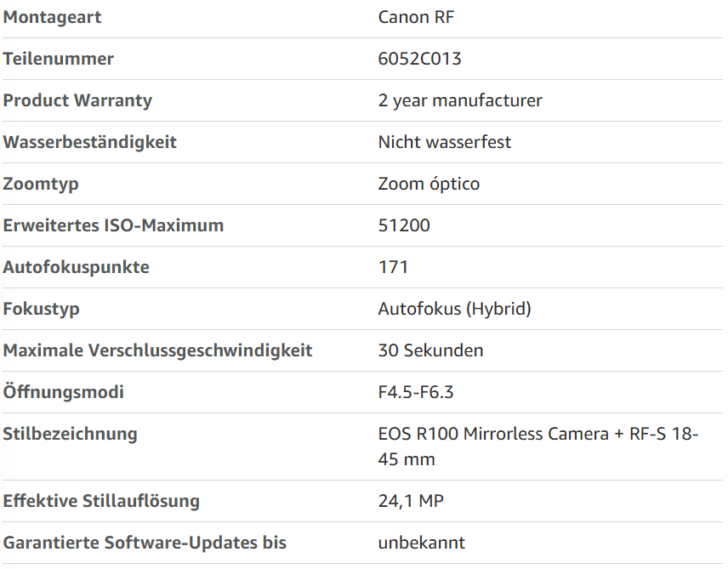Click the 24,1 MP resolution value

click(411, 501)
